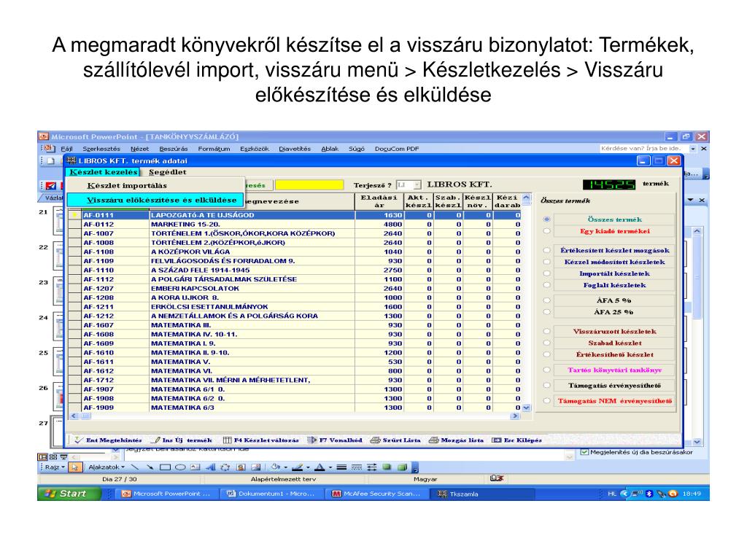Select the Arrow drawing tool
This screenshot has width=747, height=560.
pyautogui.click(x=150, y=467)
